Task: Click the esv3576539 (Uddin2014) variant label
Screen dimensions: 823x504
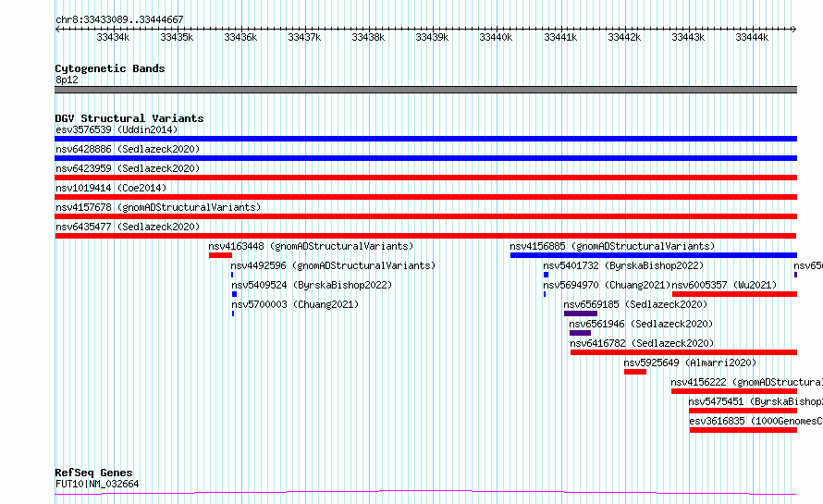Action: 117,129
